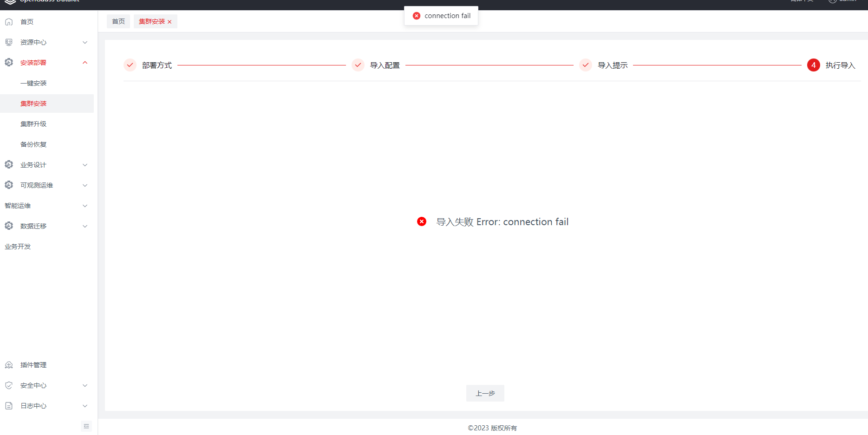Click the 部署方式 step checkmark
868x435 pixels.
[130, 65]
